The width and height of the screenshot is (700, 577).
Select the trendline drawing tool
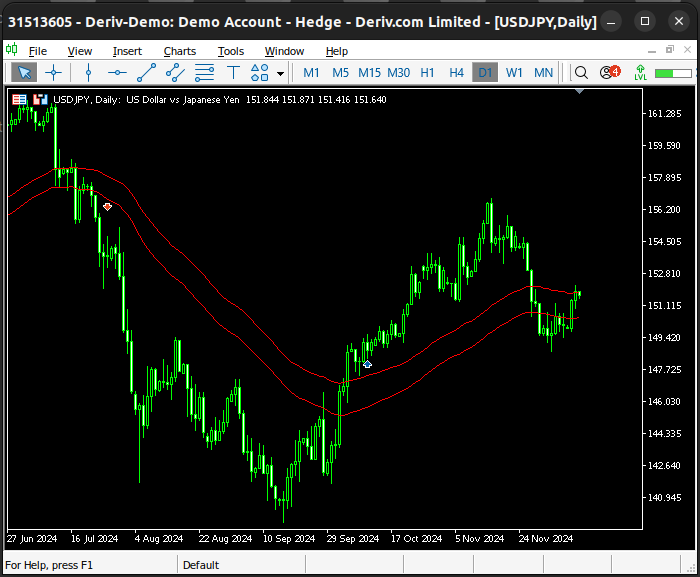(x=146, y=72)
